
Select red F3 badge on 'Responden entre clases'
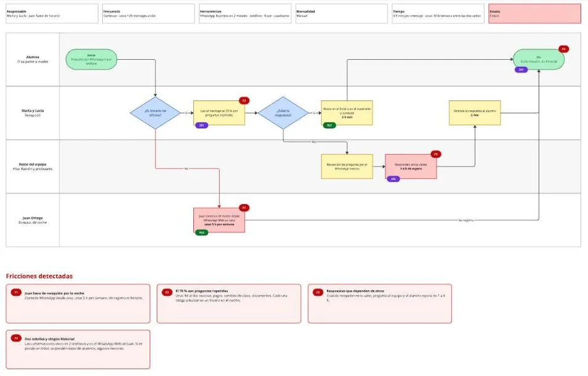coord(436,154)
